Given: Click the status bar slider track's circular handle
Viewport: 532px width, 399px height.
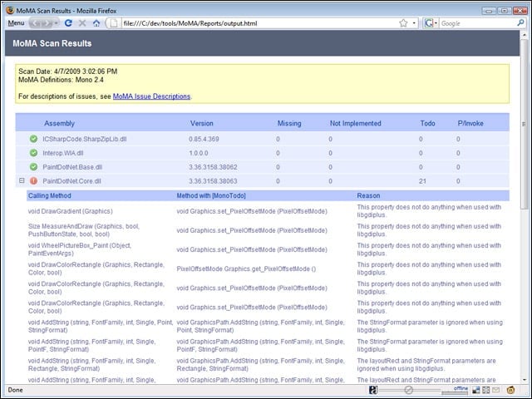Looking at the screenshot, I should [408, 390].
